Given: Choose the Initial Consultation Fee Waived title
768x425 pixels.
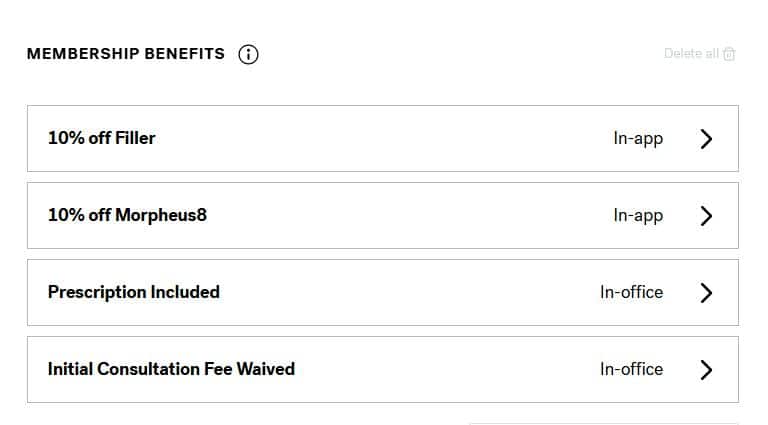Looking at the screenshot, I should tap(171, 369).
